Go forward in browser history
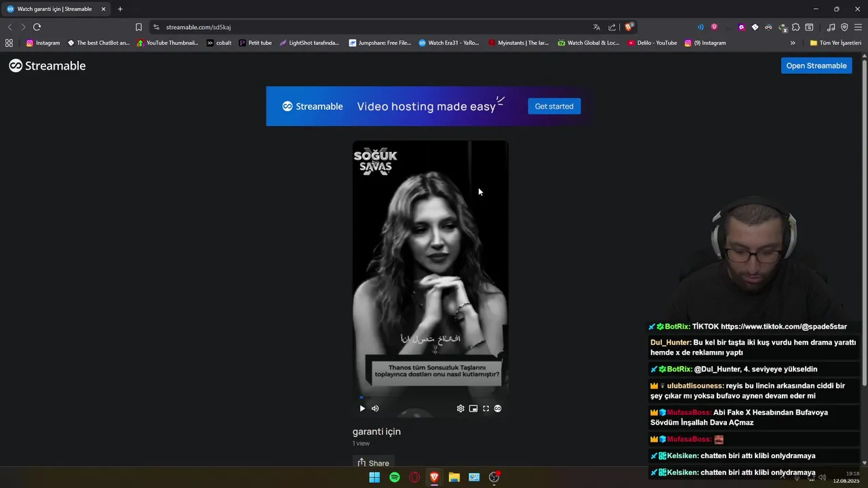Image resolution: width=868 pixels, height=488 pixels. click(22, 27)
